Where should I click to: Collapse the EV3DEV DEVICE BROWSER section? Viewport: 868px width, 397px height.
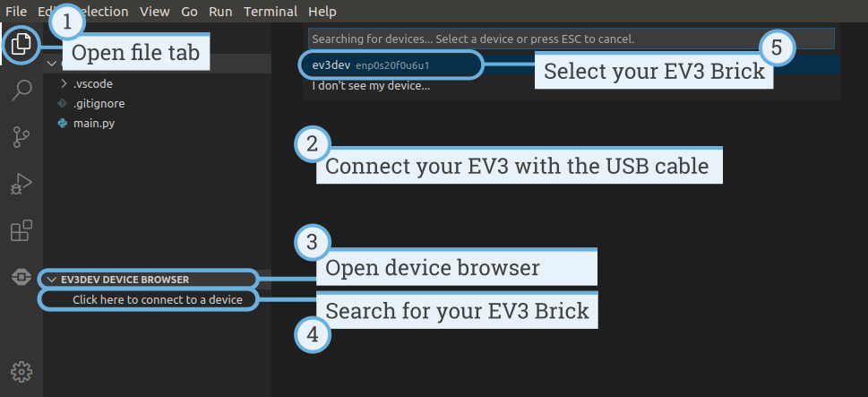(51, 280)
